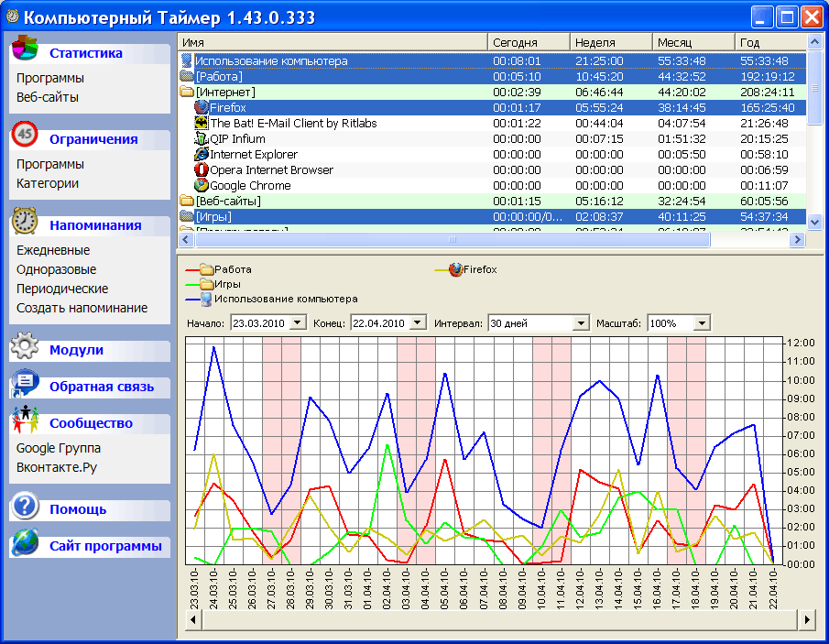
Task: Select the Google Chrome entry icon
Action: point(202,186)
